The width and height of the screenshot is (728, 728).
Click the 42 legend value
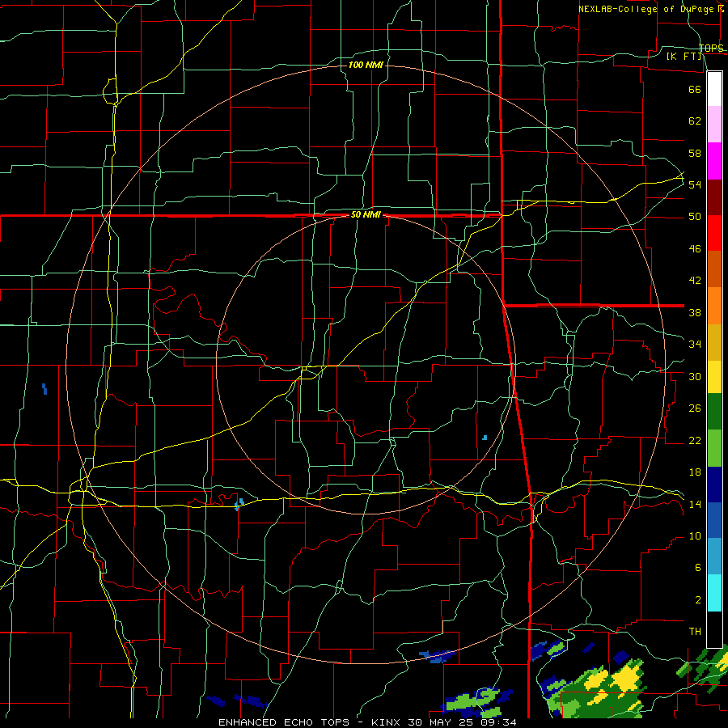695,281
